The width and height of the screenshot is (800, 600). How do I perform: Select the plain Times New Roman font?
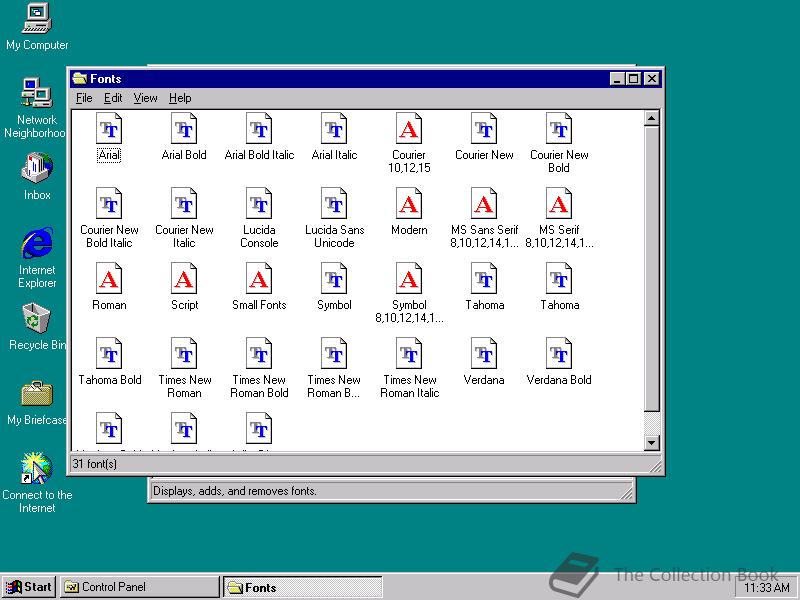coord(184,354)
